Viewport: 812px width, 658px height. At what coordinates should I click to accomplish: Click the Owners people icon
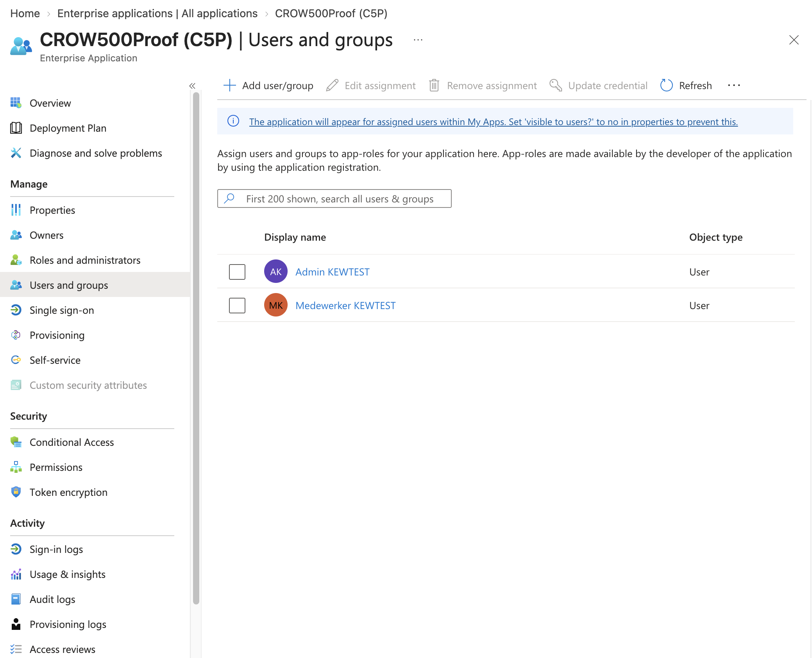pos(16,235)
